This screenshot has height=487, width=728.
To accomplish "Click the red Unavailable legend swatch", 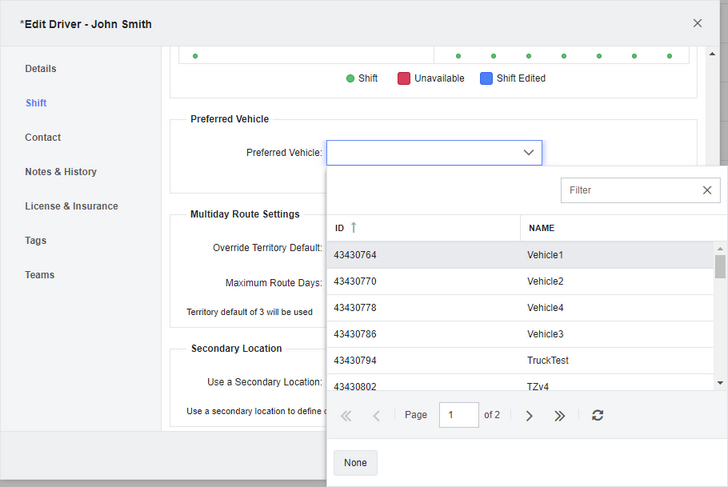I will [x=404, y=79].
